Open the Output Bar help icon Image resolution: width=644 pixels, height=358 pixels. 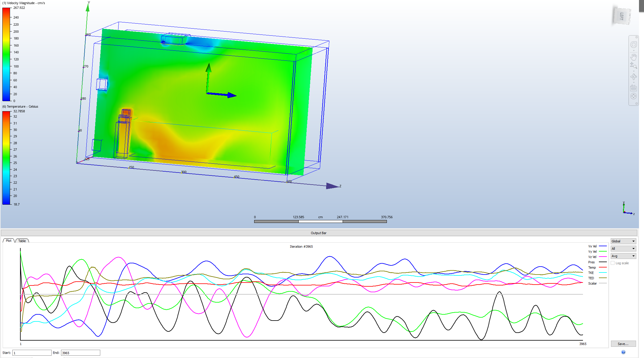tap(623, 352)
